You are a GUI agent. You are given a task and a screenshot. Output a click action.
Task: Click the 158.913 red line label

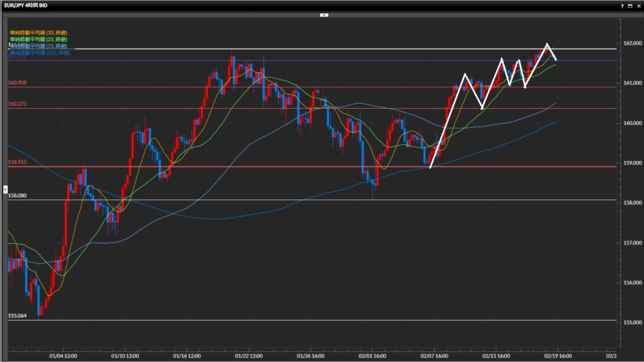click(17, 162)
